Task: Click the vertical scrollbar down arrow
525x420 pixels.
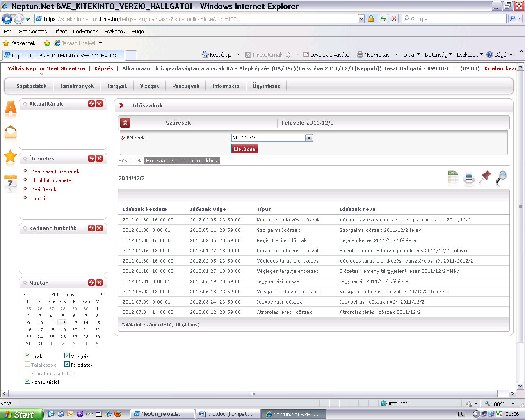Action: coord(520,386)
